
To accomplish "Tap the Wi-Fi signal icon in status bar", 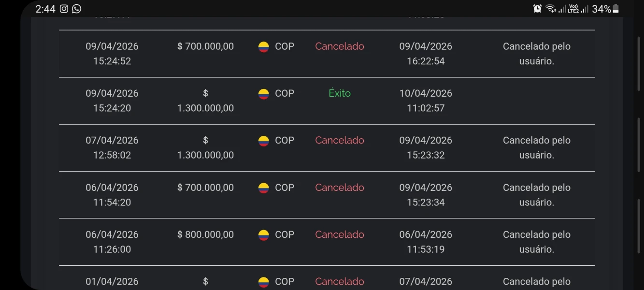I will (551, 9).
